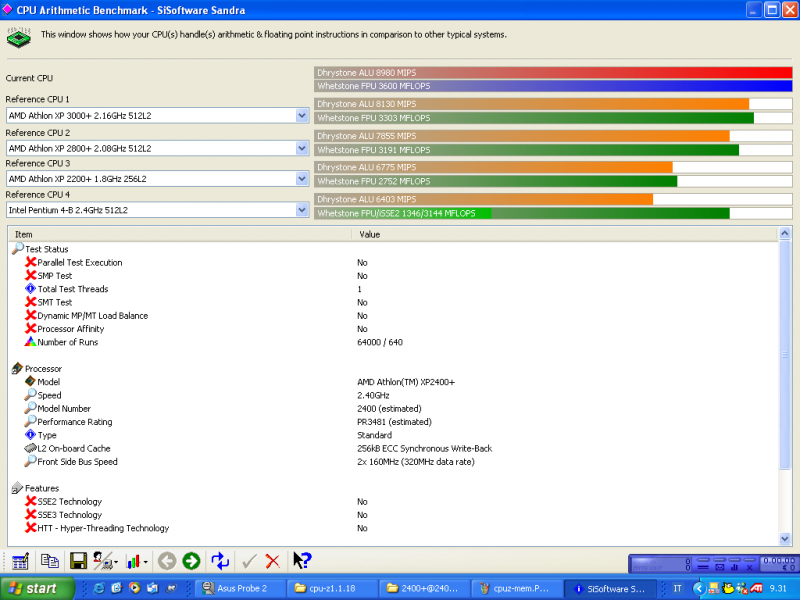The image size is (800, 600).
Task: Click the bar chart icon in toolbar
Action: pyautogui.click(x=134, y=562)
